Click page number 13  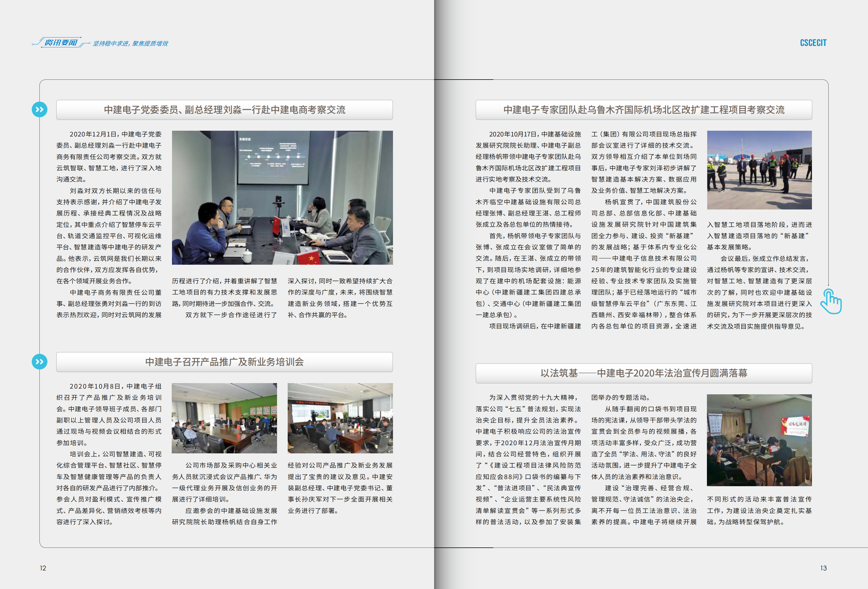click(823, 568)
